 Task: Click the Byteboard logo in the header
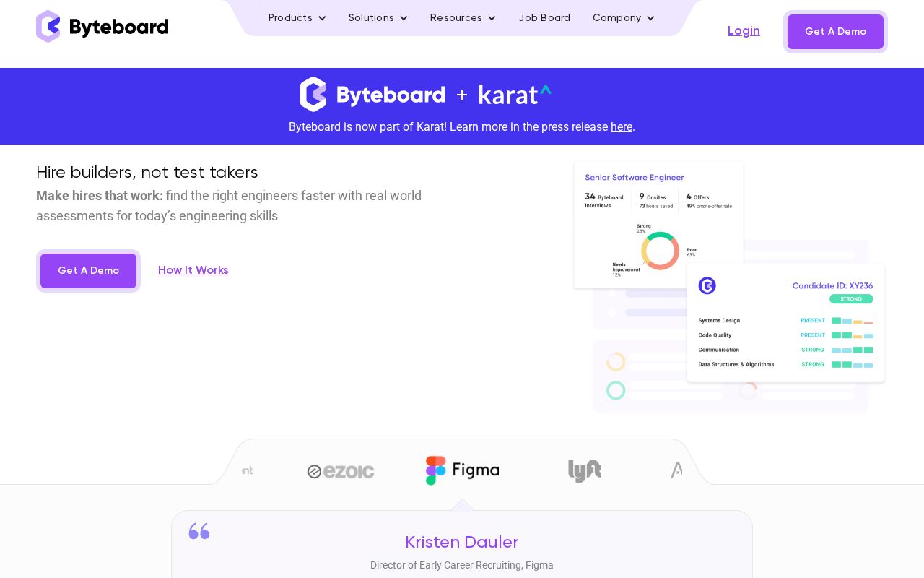(x=102, y=27)
